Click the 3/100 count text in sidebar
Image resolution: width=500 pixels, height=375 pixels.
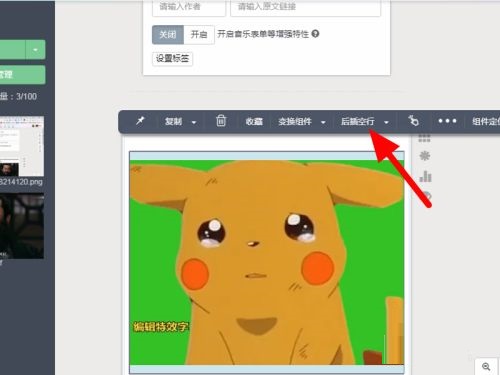26,97
